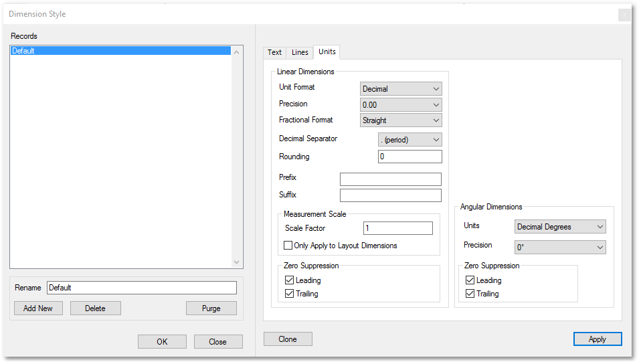639x364 pixels.
Task: Click the Scale Factor field
Action: point(397,228)
